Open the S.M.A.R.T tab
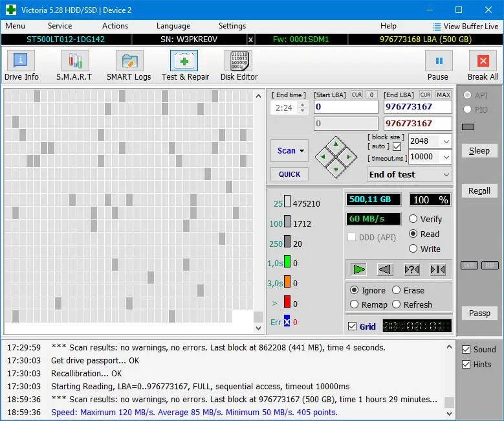504x421 pixels. (x=74, y=65)
